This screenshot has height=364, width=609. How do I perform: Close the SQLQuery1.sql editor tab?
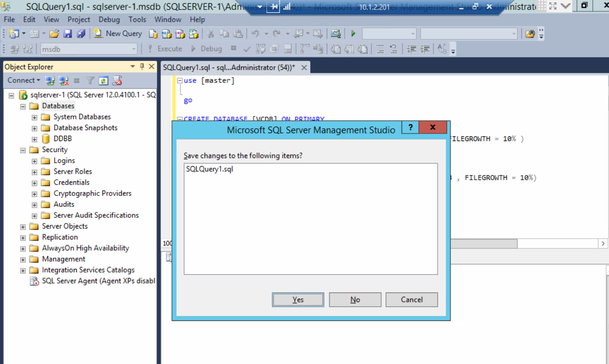pyautogui.click(x=304, y=68)
